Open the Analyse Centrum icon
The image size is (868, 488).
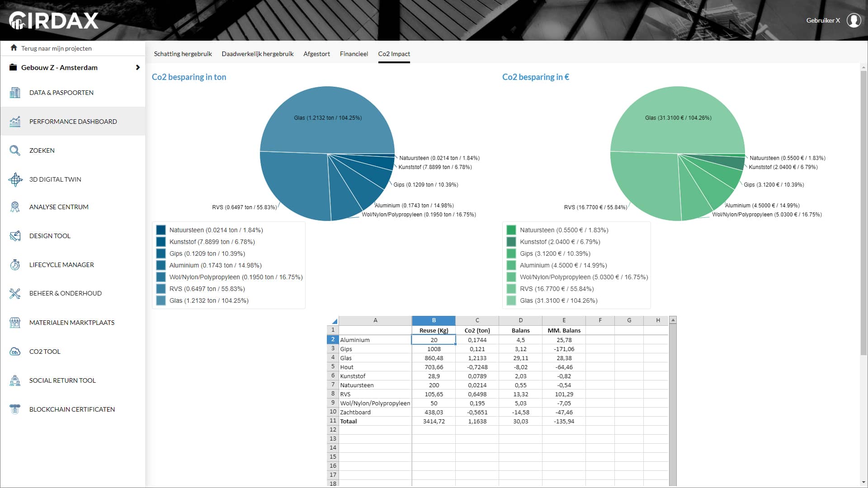[15, 207]
